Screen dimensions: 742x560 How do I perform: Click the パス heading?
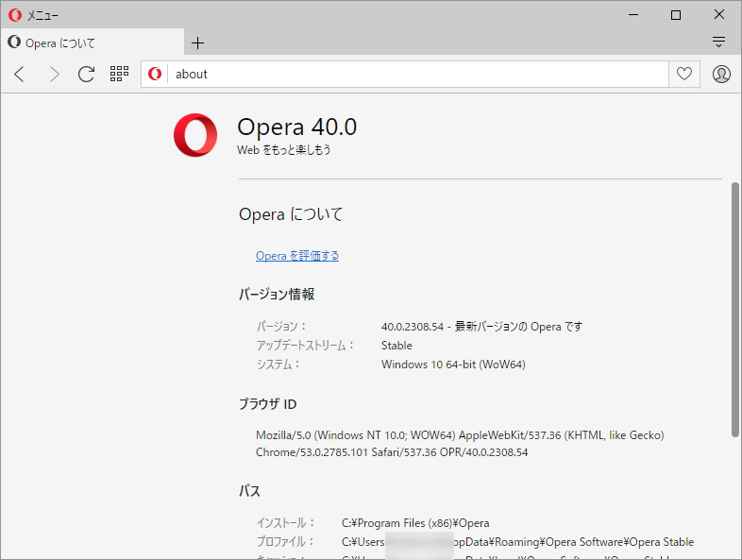click(x=249, y=491)
